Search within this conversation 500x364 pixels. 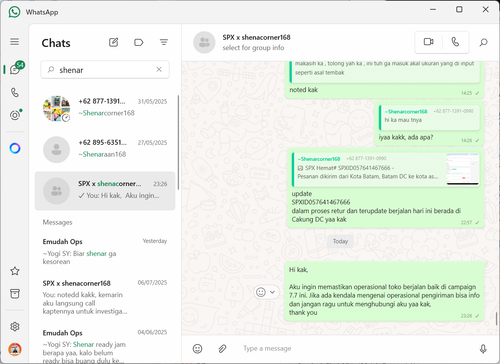tap(483, 42)
